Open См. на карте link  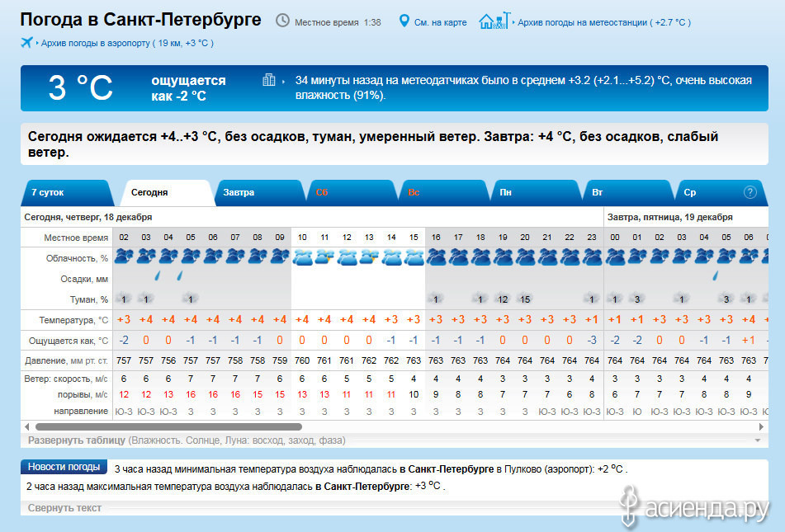(x=440, y=22)
